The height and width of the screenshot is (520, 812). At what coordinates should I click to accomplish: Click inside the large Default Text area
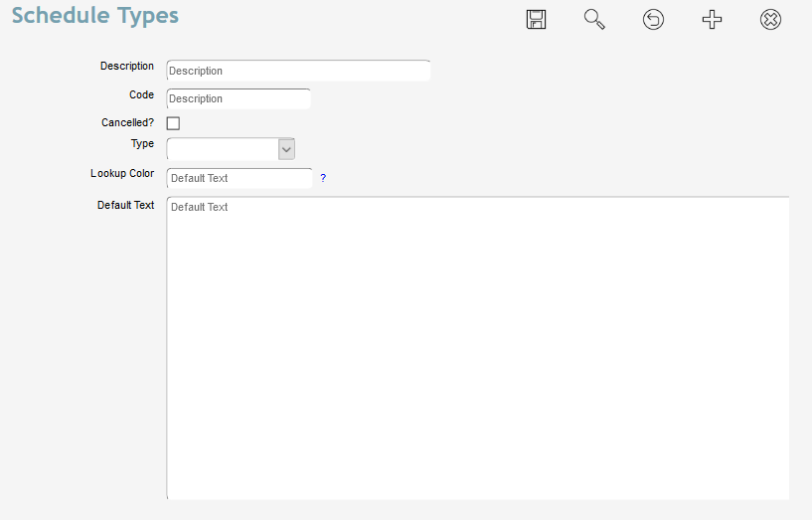click(477, 348)
